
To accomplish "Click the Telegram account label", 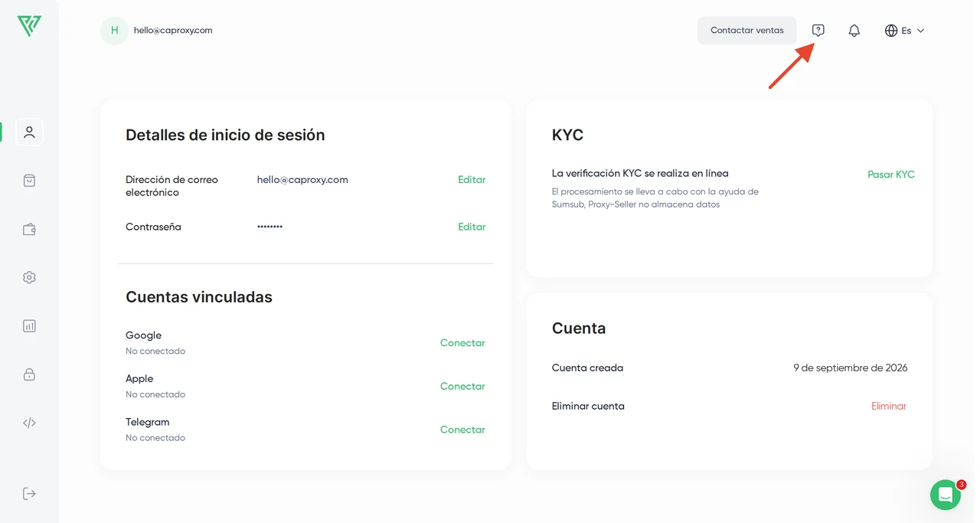I will [x=148, y=422].
